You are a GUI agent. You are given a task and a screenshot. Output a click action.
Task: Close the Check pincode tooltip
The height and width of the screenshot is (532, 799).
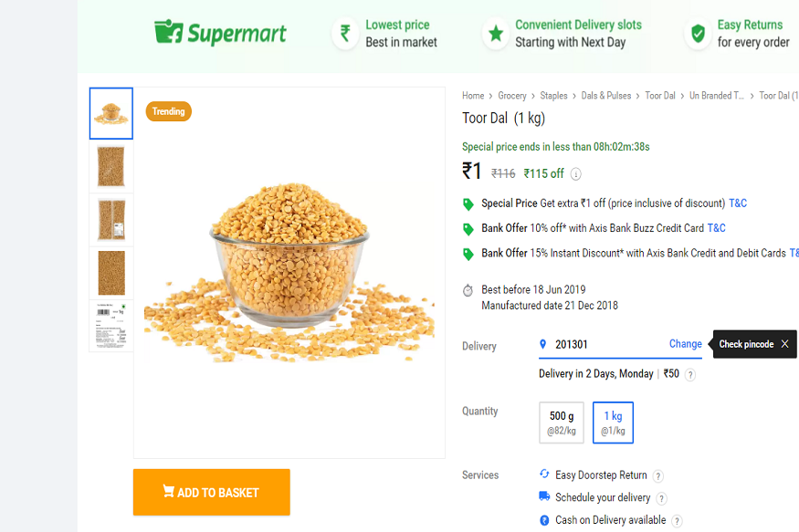(784, 344)
